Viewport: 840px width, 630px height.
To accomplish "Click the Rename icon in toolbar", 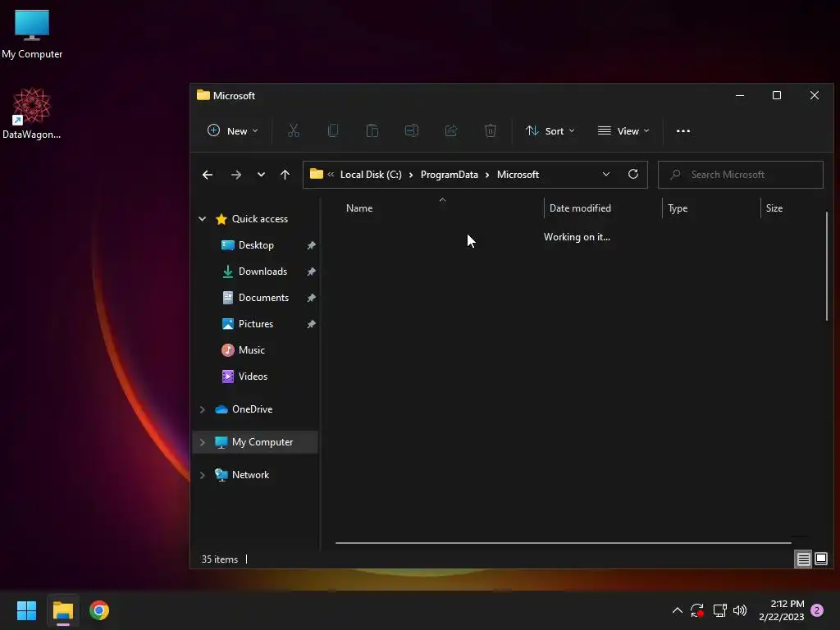I will pos(412,130).
